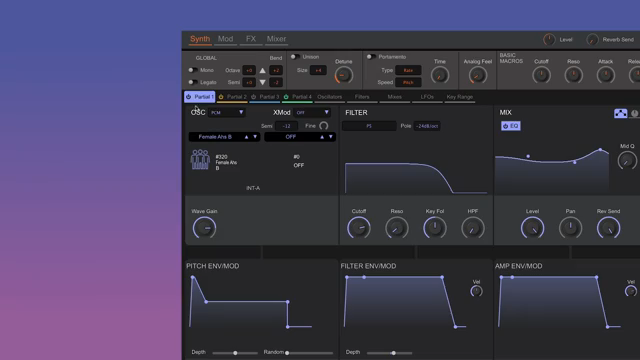640x360 pixels.
Task: Open the XMod OFF dropdown
Action: (x=312, y=112)
